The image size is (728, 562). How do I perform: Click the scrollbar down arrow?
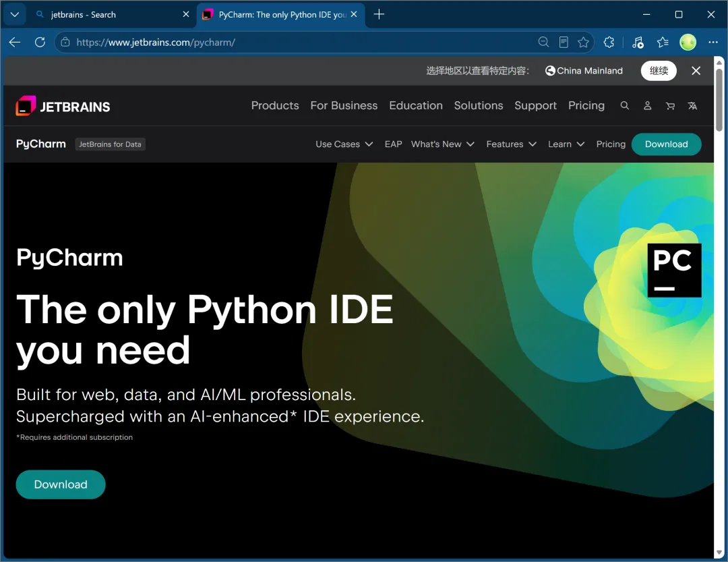pyautogui.click(x=719, y=553)
